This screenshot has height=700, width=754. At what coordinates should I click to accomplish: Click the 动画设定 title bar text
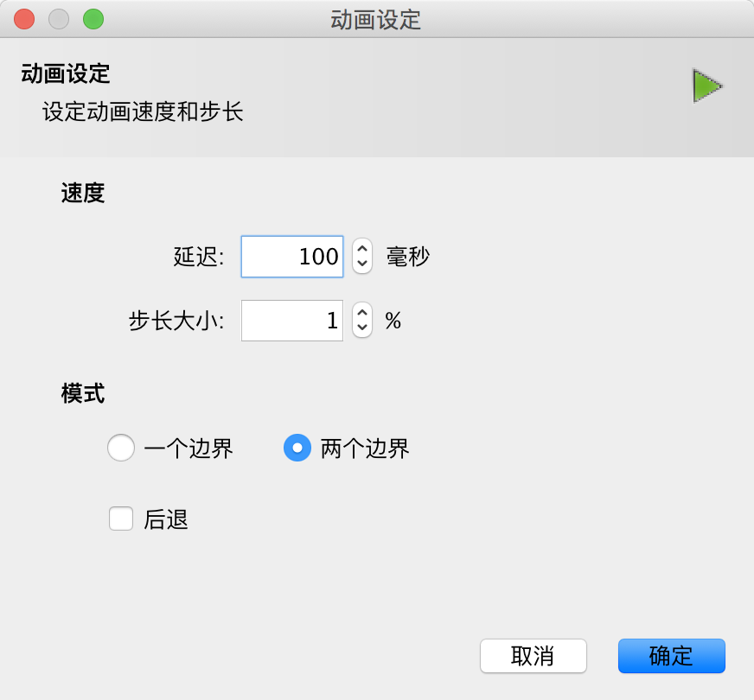click(375, 20)
